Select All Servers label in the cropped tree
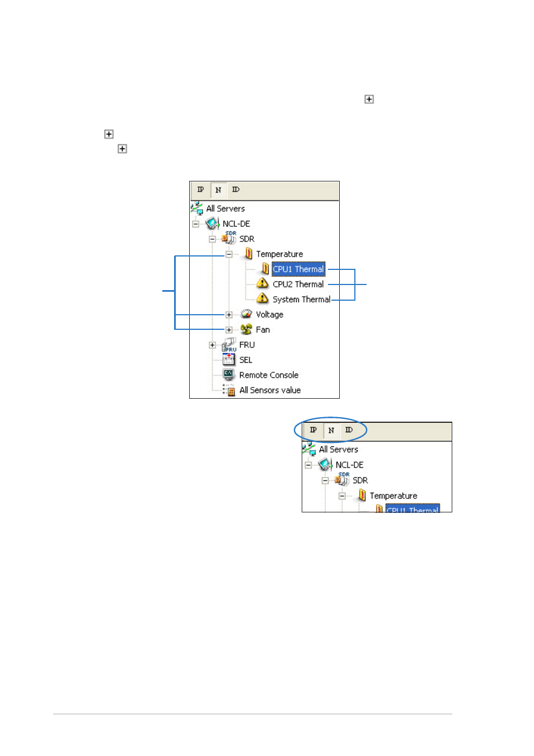 coord(339,449)
